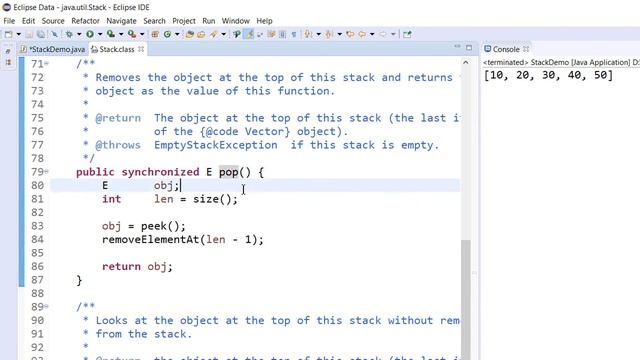Open the Run configurations dropdown arrow
Screen dimensions: 640x360
[100, 34]
